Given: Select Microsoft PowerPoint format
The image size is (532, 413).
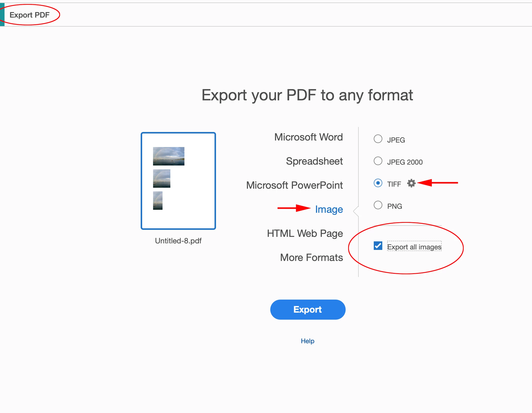Looking at the screenshot, I should [294, 185].
